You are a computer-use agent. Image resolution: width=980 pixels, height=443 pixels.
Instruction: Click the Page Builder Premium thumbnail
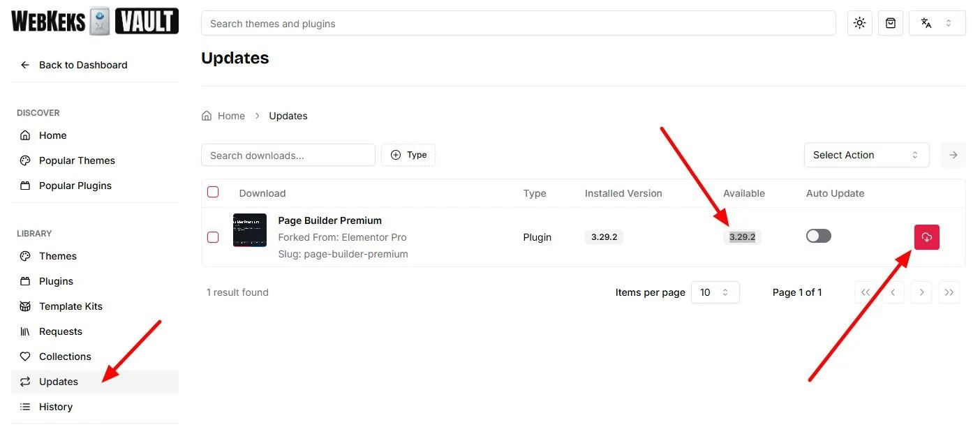point(250,230)
